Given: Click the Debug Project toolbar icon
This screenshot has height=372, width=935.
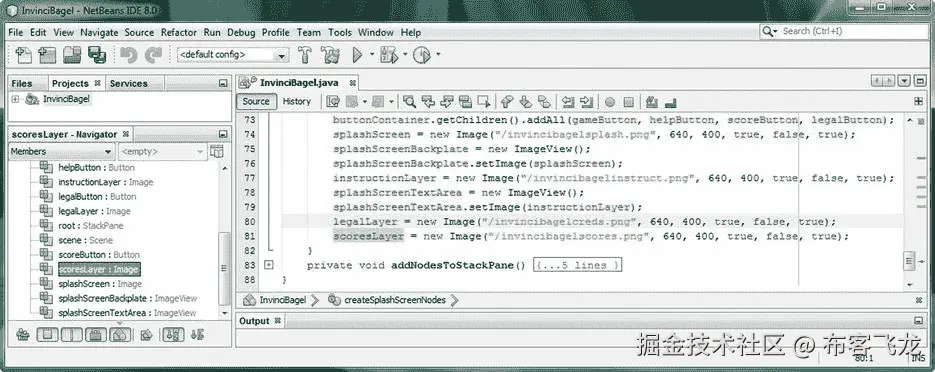Looking at the screenshot, I should [389, 55].
